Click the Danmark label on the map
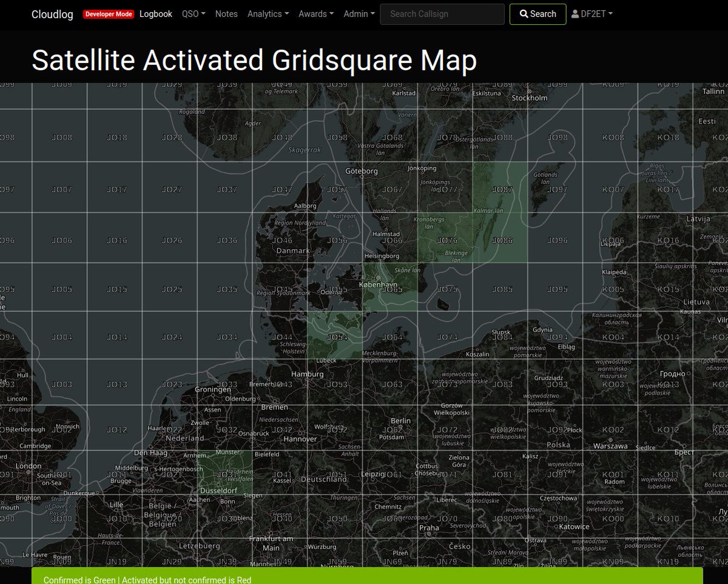The image size is (728, 584). tap(293, 250)
